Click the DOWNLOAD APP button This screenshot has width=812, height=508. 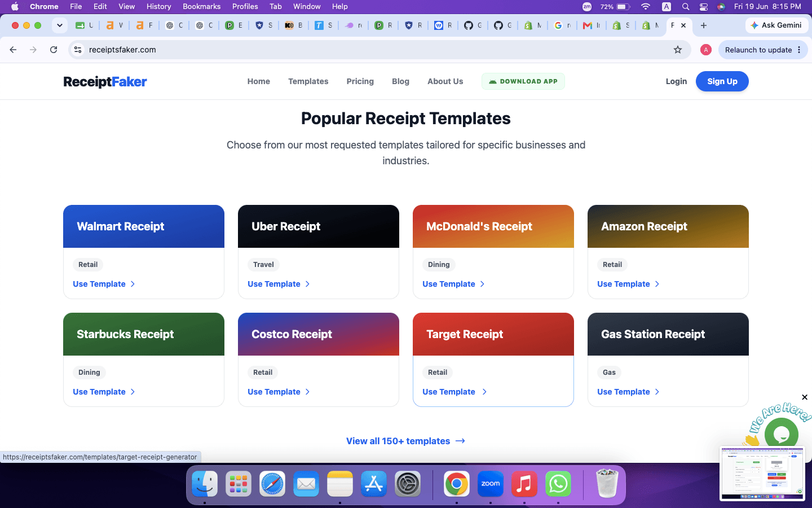click(523, 81)
